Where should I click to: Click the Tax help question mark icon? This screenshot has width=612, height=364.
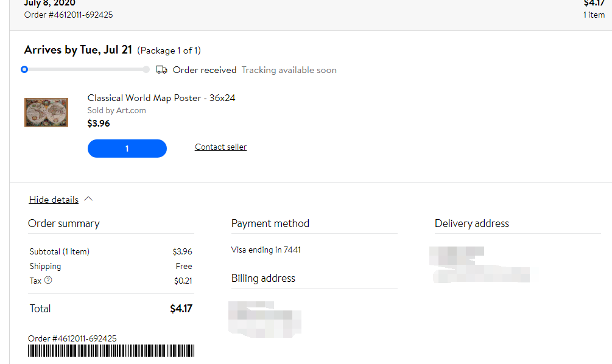click(49, 281)
